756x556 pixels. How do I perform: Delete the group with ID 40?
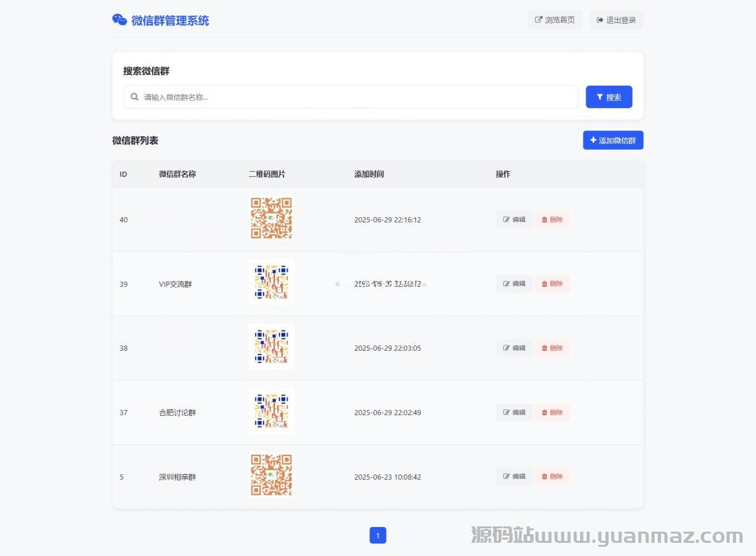552,219
